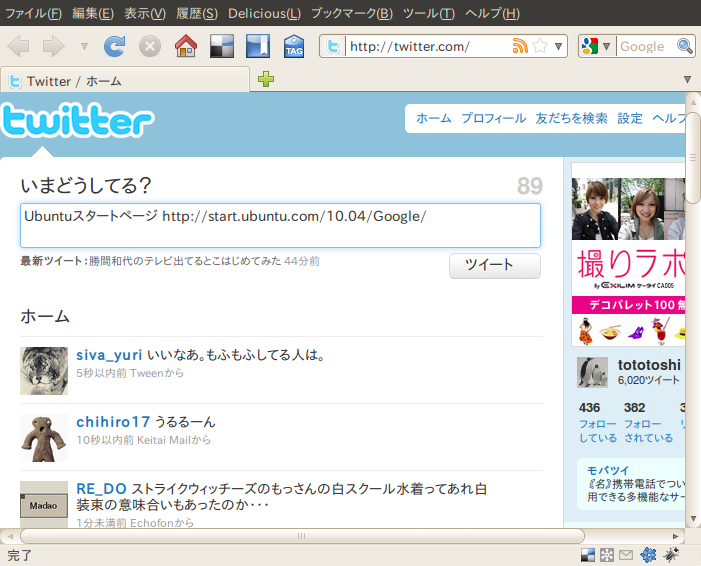Open the ファイル(F) menu
This screenshot has height=566, width=701.
tap(34, 13)
